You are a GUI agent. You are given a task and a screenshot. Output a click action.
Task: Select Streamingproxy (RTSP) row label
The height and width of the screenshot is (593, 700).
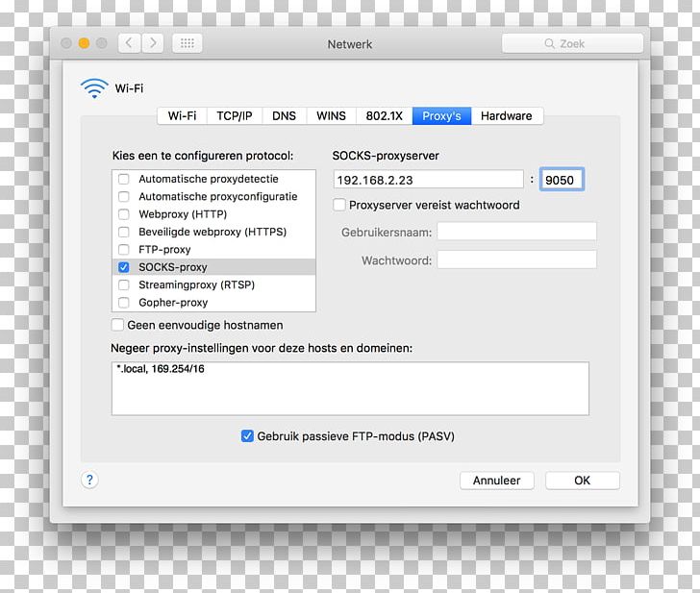(196, 284)
